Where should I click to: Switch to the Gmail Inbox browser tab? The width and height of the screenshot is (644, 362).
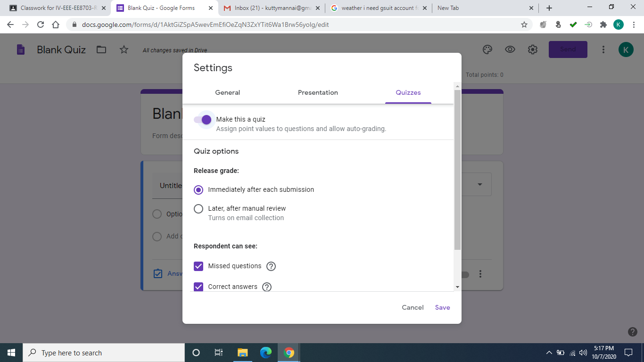[x=272, y=8]
